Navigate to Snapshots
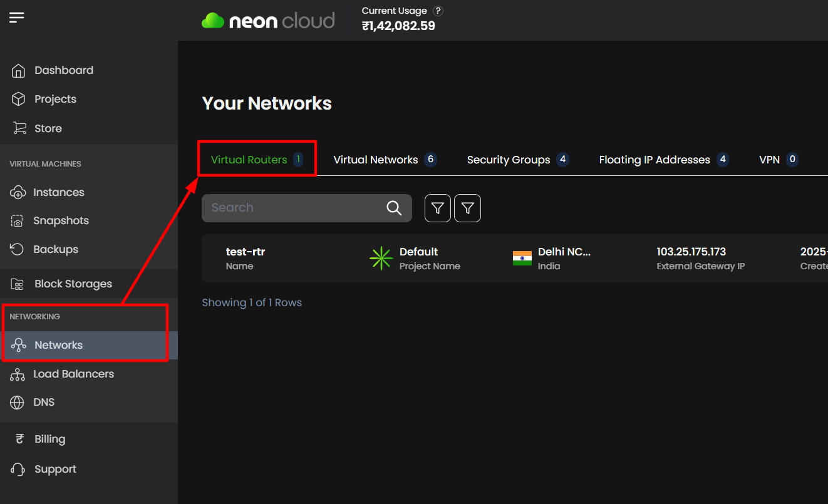Image resolution: width=828 pixels, height=504 pixels. pyautogui.click(x=61, y=220)
